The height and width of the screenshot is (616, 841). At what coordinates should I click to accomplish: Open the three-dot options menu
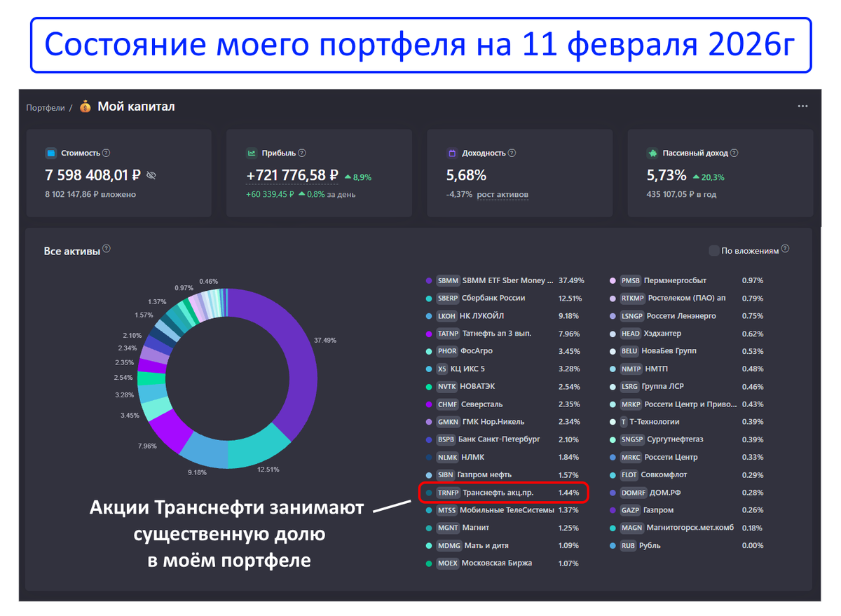tap(802, 105)
